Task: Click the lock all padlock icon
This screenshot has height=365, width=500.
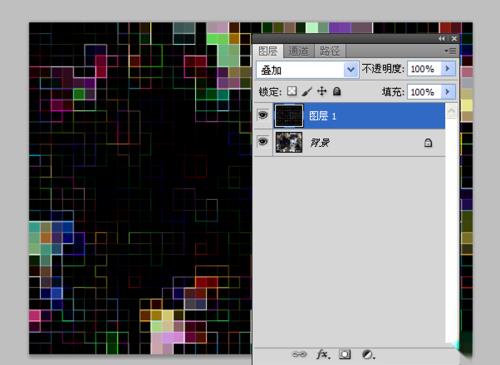Action: click(337, 91)
